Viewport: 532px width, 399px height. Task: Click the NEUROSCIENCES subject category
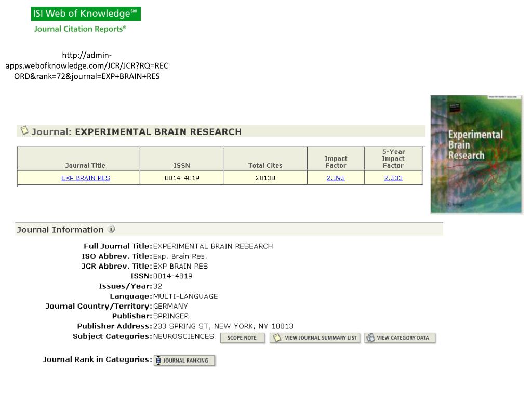pyautogui.click(x=183, y=336)
